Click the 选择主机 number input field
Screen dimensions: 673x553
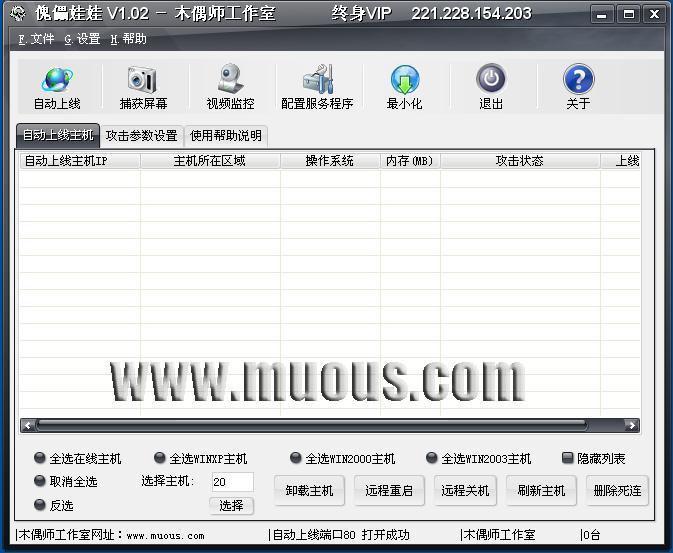pyautogui.click(x=233, y=482)
